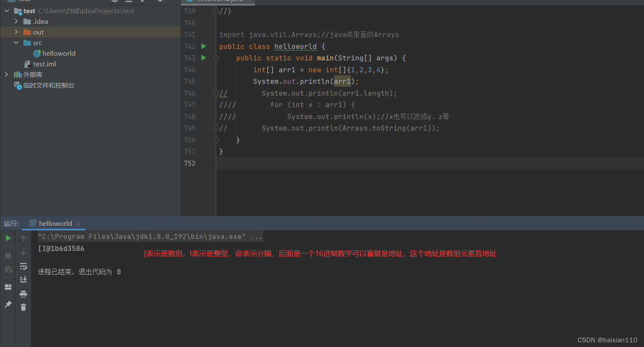The width and height of the screenshot is (644, 347).
Task: Click the run gutter arrow on line 742
Action: 203,46
